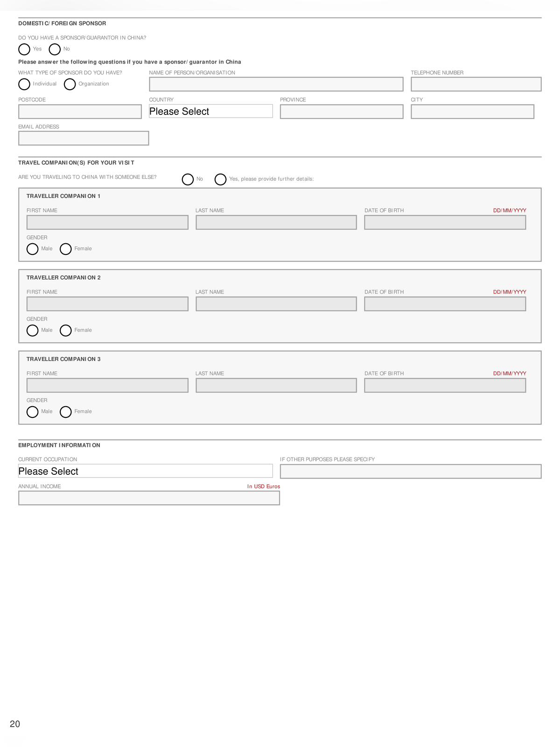This screenshot has height=747, width=560.
Task: Click the 'Employment Information' heading
Action: (59, 445)
